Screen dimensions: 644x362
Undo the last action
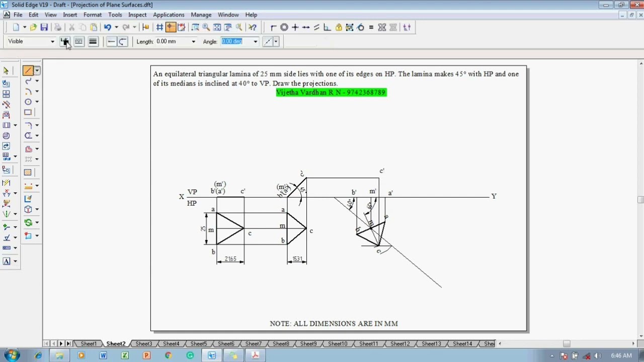point(107,27)
